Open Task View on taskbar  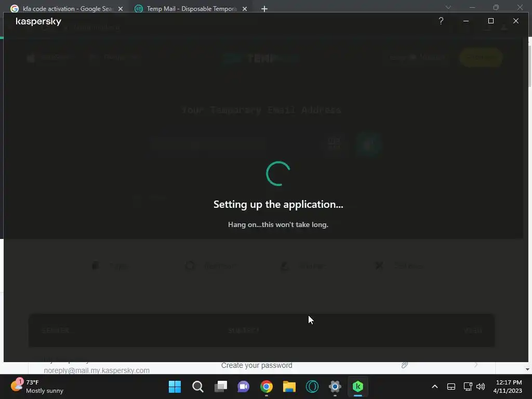pyautogui.click(x=220, y=387)
